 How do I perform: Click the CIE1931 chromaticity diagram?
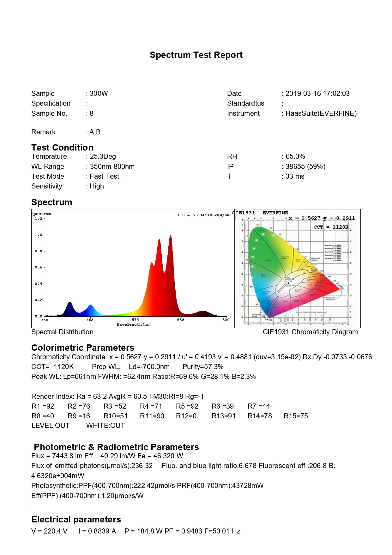(x=297, y=269)
